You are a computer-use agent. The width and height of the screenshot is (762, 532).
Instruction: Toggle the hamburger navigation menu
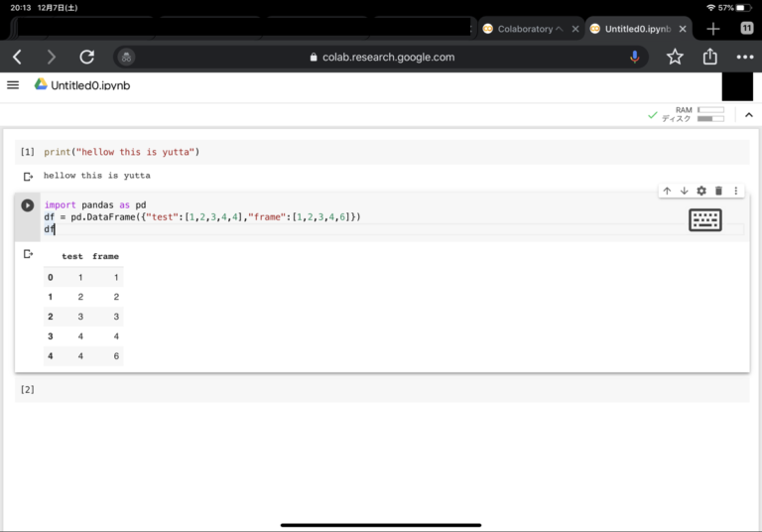click(13, 85)
